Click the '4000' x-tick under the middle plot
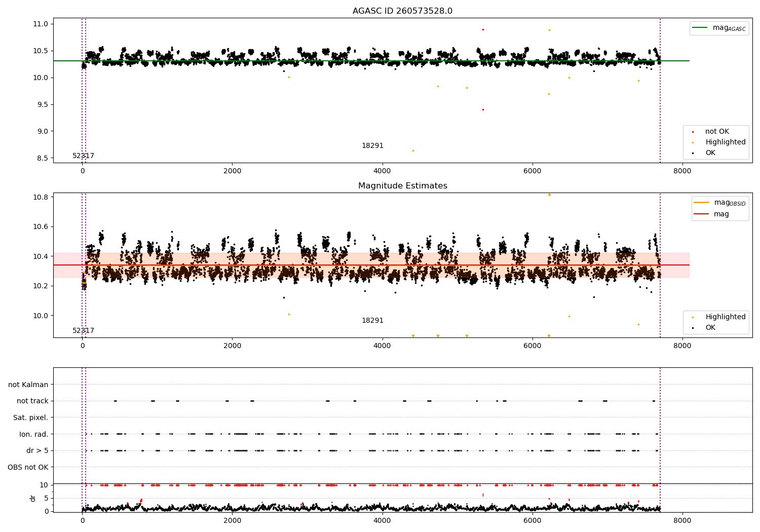 (x=382, y=346)
